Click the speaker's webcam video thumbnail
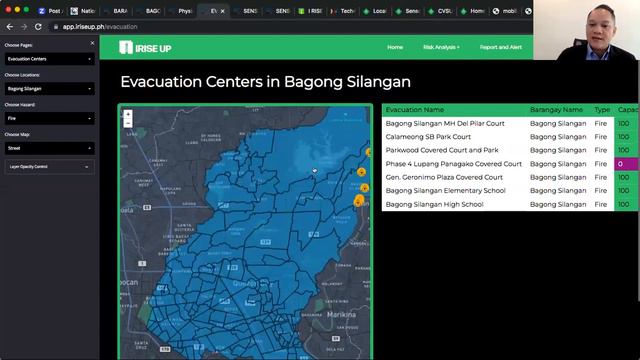Image resolution: width=640 pixels, height=360 pixels. 586,30
